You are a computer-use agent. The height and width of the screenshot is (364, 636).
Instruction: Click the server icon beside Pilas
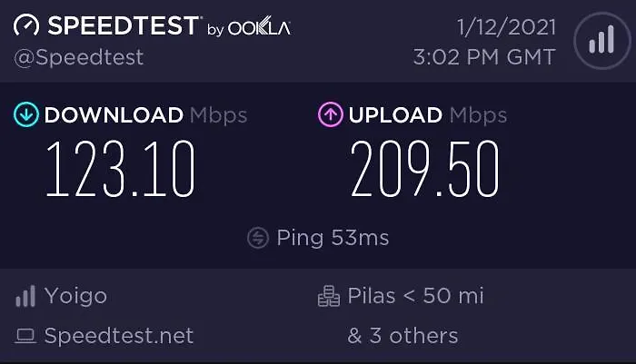[x=328, y=296]
